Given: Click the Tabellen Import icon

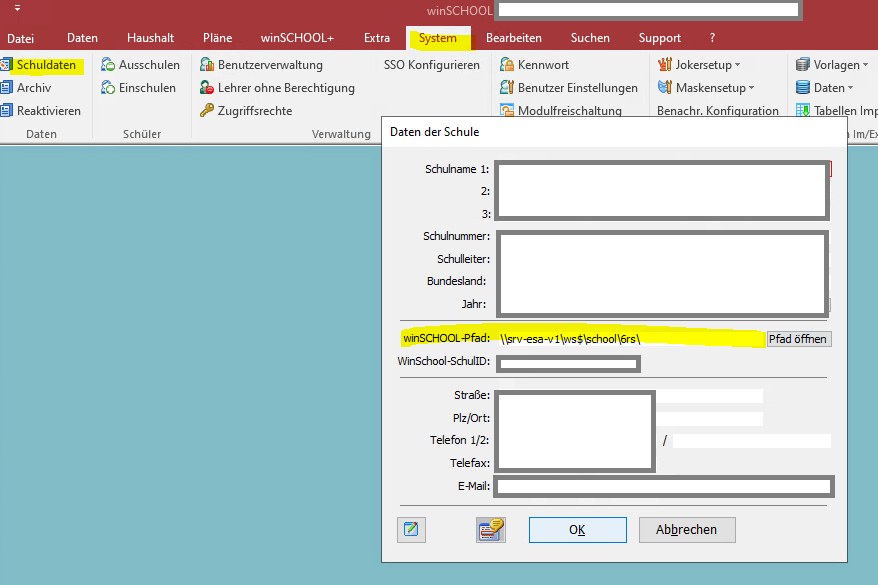Looking at the screenshot, I should point(803,110).
